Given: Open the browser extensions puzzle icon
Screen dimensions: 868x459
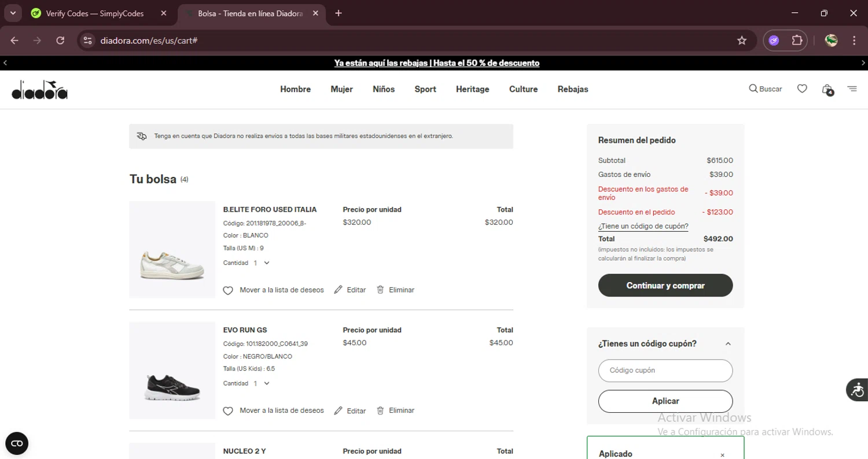Looking at the screenshot, I should (797, 40).
